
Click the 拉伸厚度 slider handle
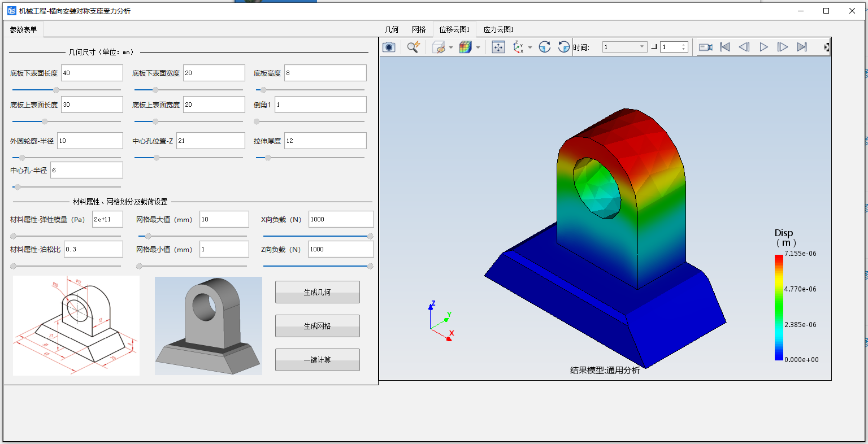[268, 158]
